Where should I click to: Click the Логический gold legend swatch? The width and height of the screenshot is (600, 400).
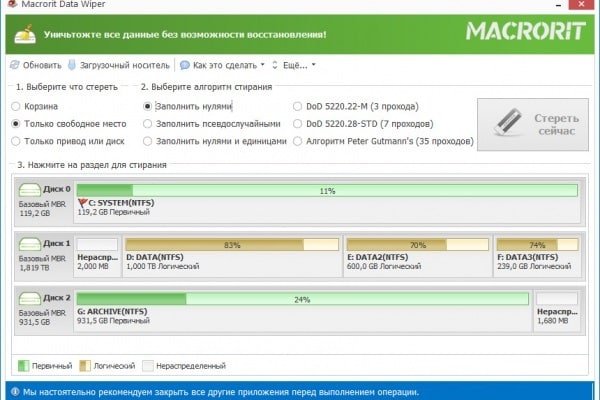85,366
